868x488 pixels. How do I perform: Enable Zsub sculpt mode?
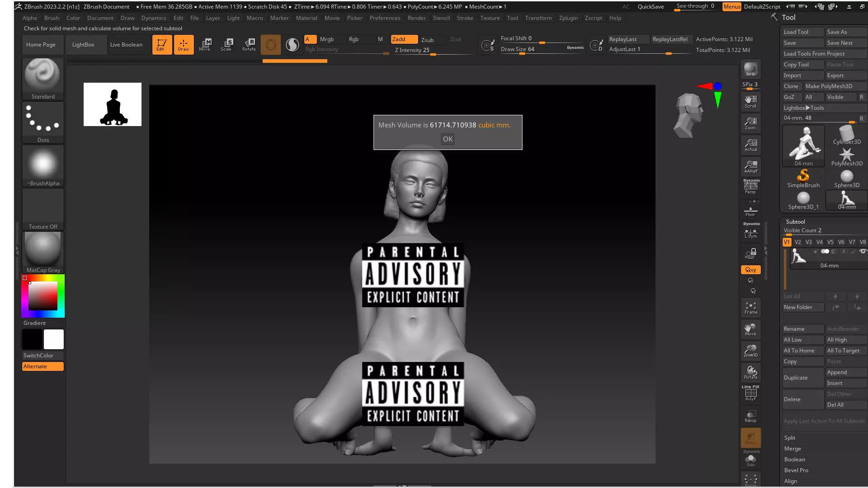click(x=427, y=40)
